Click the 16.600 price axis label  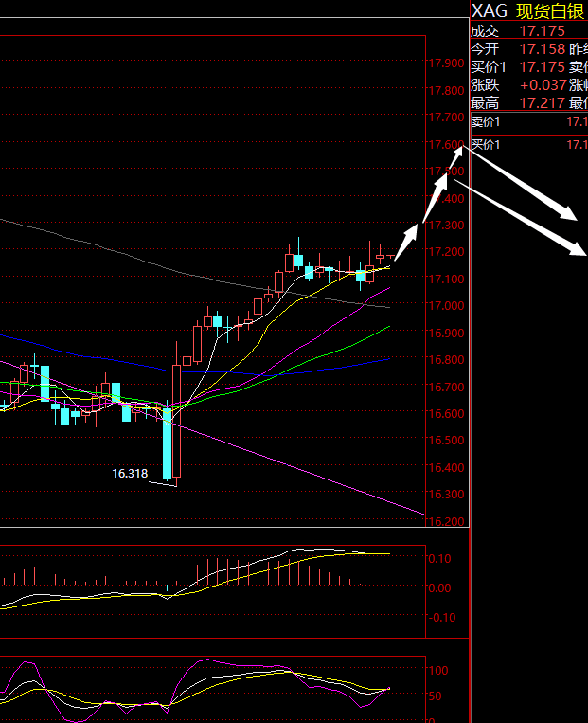[x=446, y=413]
